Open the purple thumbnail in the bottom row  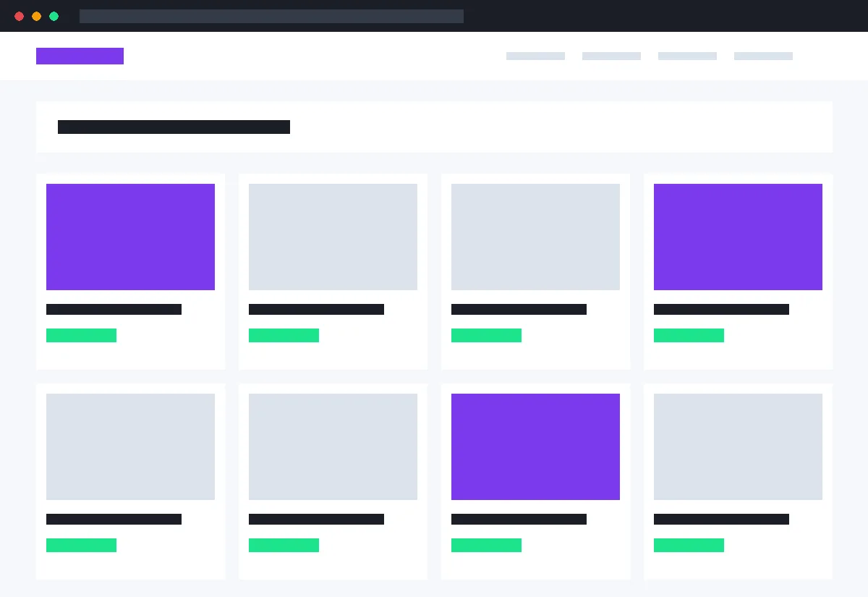click(535, 446)
